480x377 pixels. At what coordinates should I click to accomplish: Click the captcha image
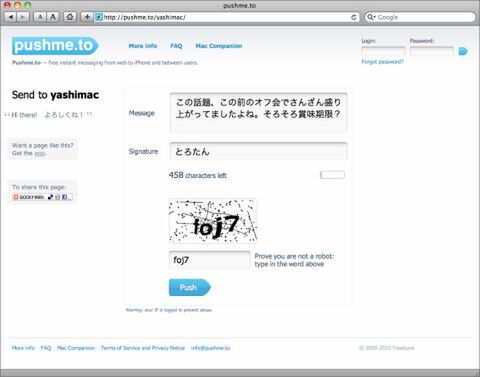[213, 221]
